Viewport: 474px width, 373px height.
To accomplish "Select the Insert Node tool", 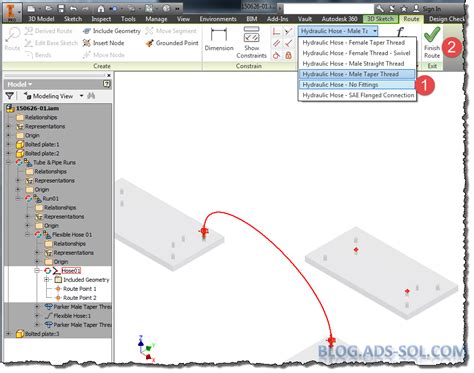I will tap(103, 43).
